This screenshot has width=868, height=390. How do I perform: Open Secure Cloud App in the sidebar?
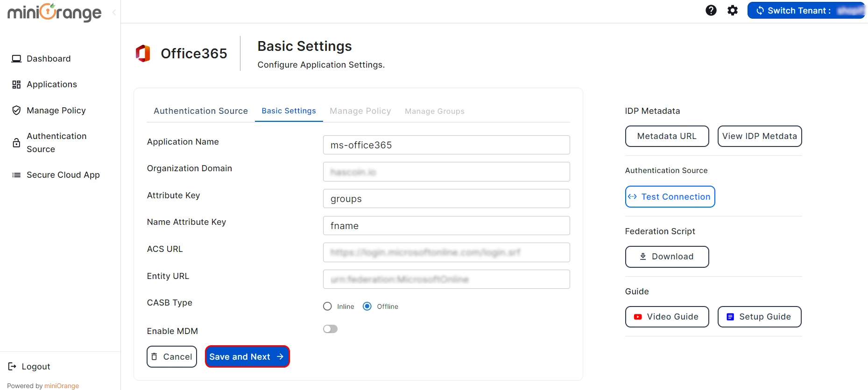[x=63, y=175]
